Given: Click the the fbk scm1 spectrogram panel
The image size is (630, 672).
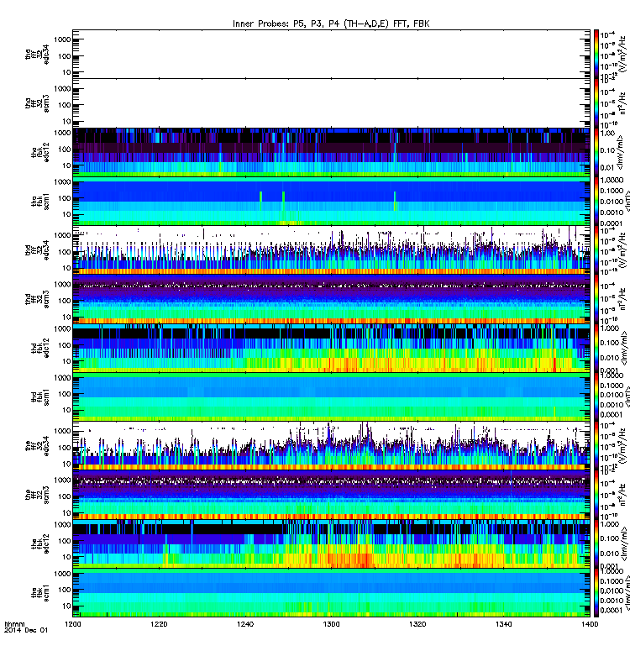Looking at the screenshot, I should point(331,593).
